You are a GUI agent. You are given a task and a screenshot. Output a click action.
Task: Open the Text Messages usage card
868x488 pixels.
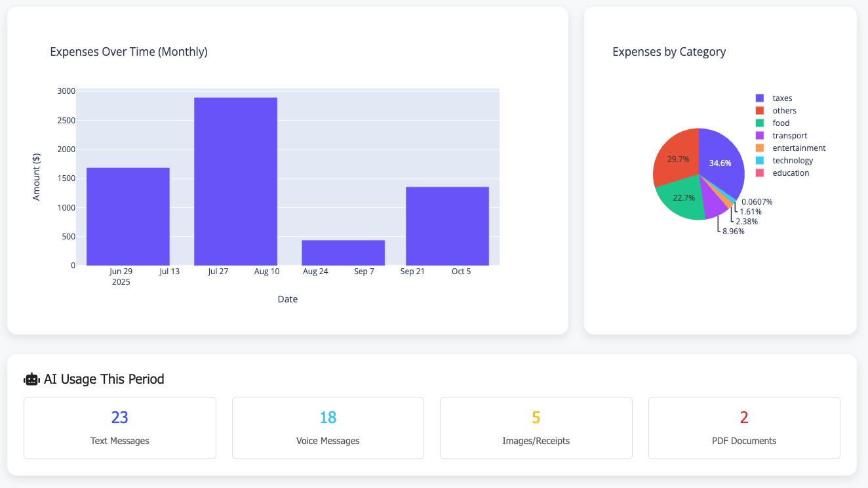(119, 428)
